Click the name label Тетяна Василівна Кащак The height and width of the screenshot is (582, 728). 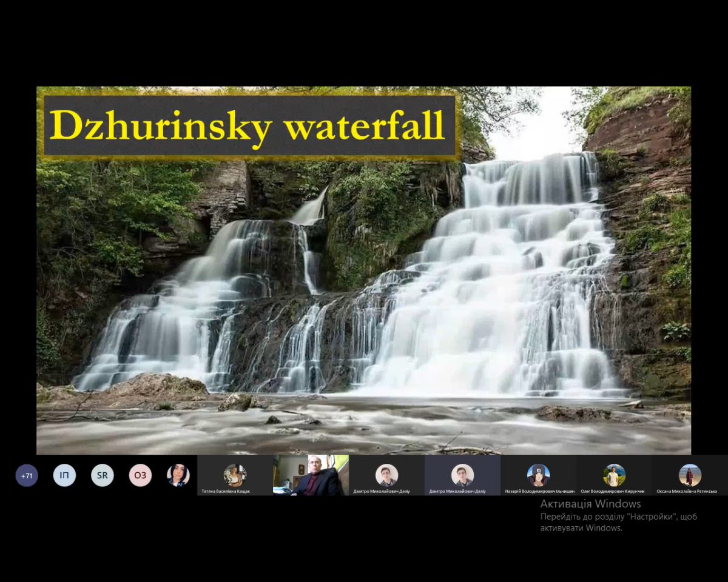(226, 491)
